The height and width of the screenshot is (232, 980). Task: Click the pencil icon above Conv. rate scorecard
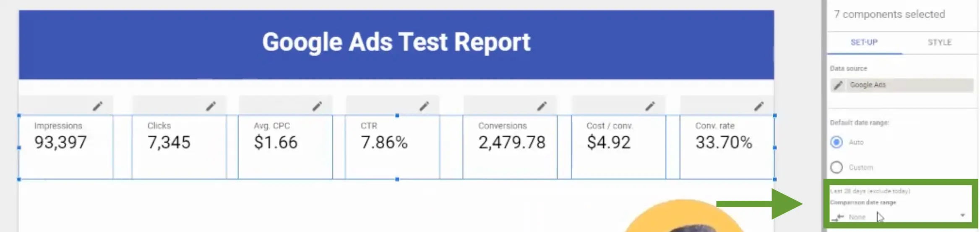[x=758, y=106]
